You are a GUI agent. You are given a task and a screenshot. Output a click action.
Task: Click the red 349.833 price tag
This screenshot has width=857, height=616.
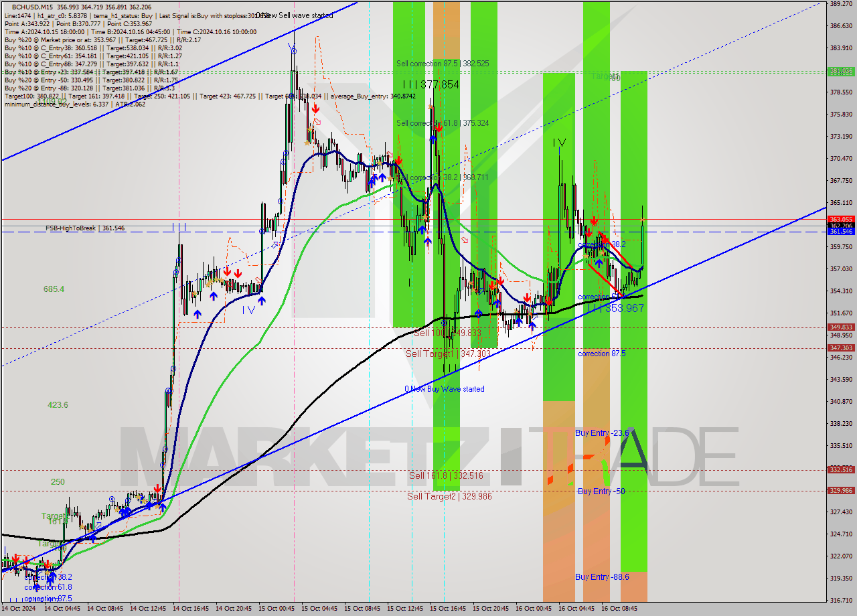coord(841,327)
